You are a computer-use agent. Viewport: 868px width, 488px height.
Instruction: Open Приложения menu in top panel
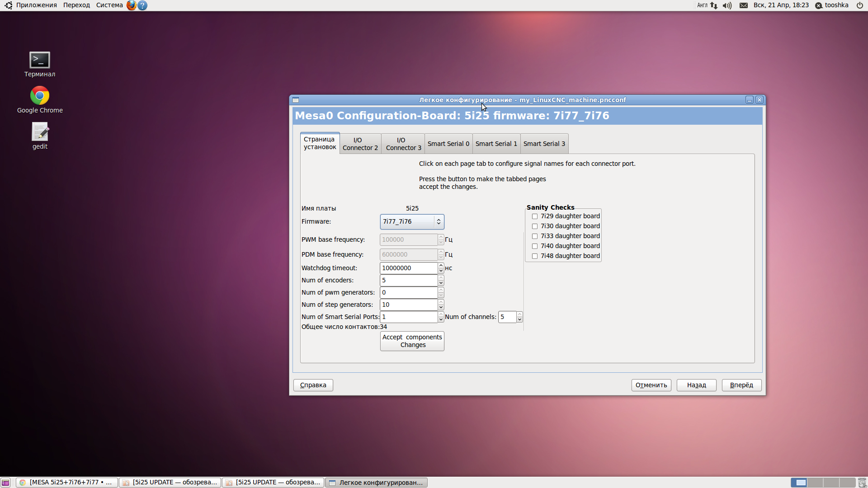(x=36, y=5)
